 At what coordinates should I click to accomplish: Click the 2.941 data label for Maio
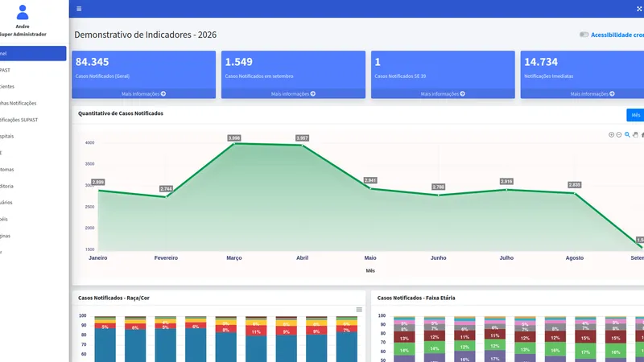[x=370, y=180]
